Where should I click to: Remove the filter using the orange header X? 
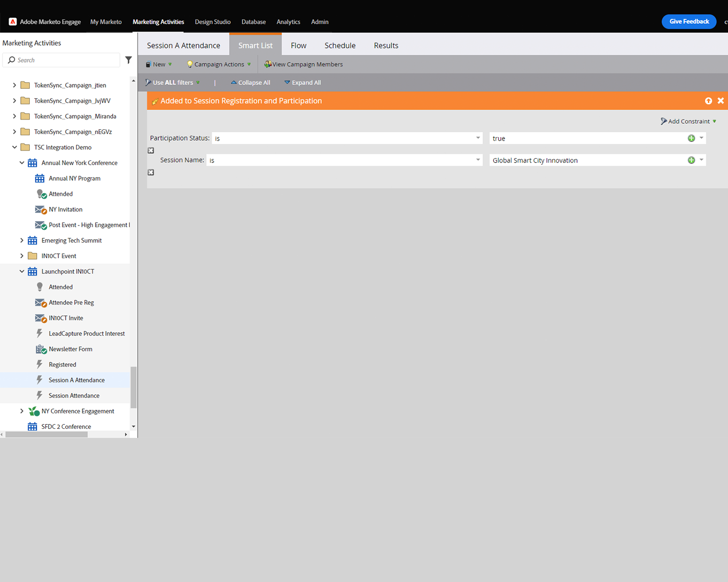(x=721, y=101)
